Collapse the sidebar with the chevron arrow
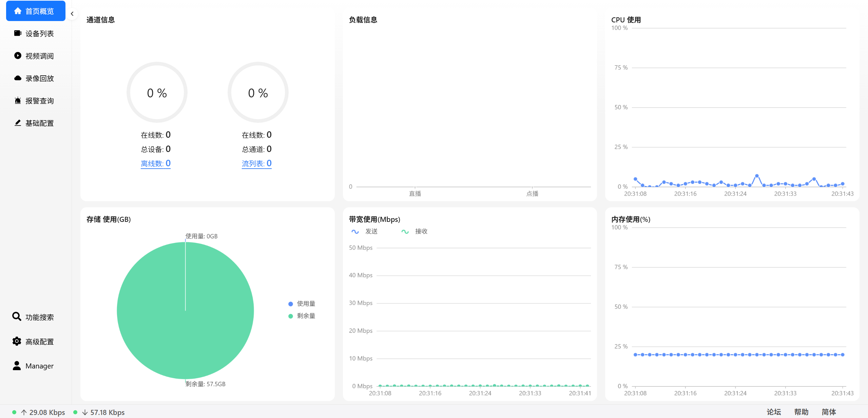Image resolution: width=868 pixels, height=418 pixels. coord(72,14)
